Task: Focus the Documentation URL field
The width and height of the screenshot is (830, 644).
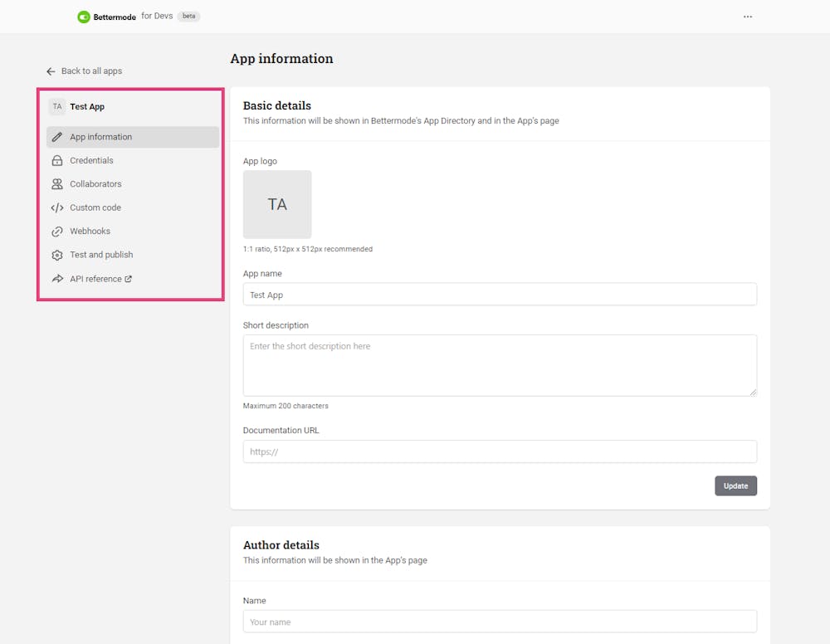Action: pos(500,451)
